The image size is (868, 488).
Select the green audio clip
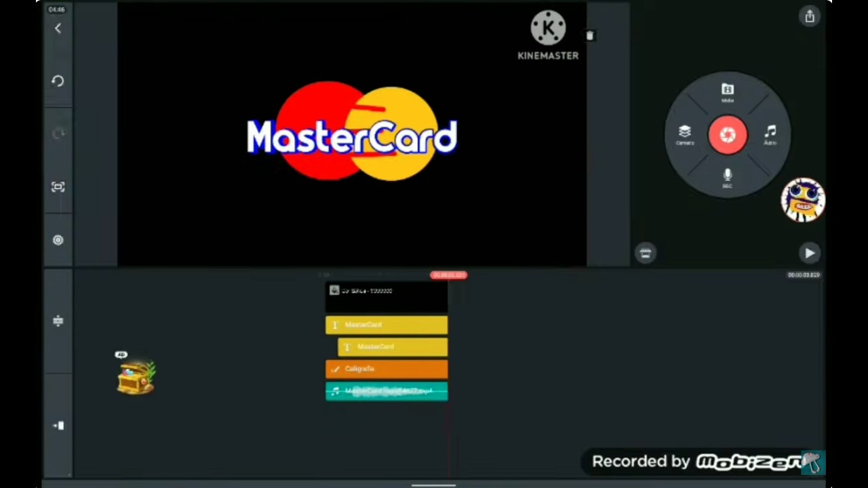[387, 391]
